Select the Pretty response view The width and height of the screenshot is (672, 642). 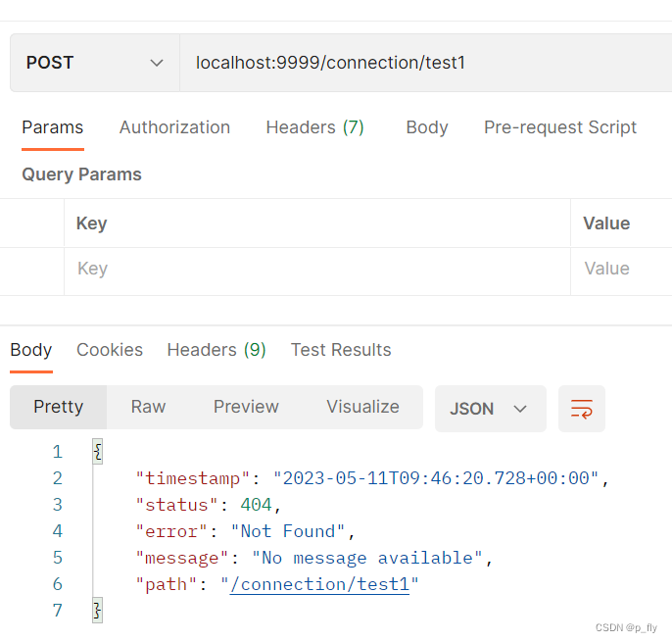[59, 407]
